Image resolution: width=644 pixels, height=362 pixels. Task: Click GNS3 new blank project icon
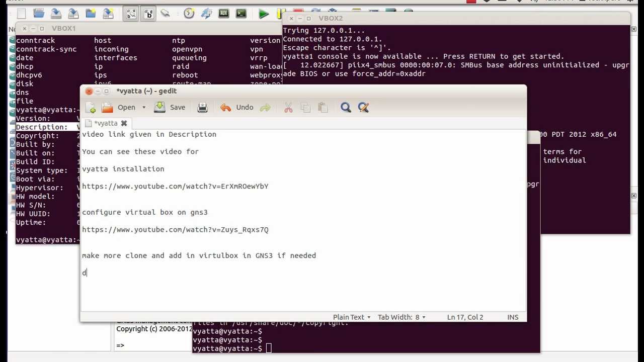tap(21, 14)
